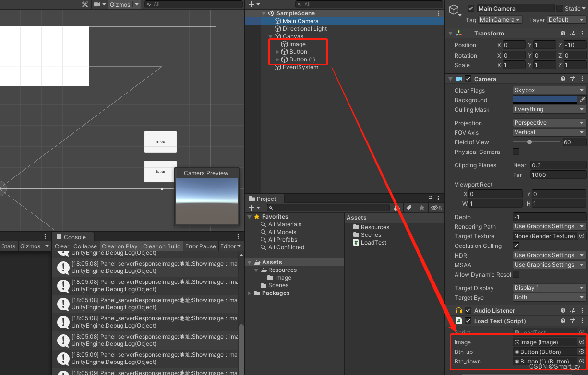This screenshot has height=375, width=588.
Task: Click the favorites star icon in Project panel
Action: click(421, 208)
